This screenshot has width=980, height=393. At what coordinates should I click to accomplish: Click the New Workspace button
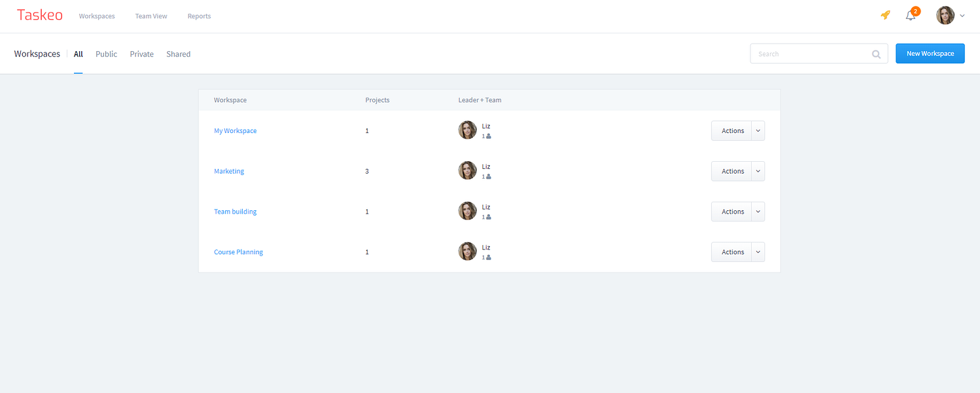(x=930, y=54)
